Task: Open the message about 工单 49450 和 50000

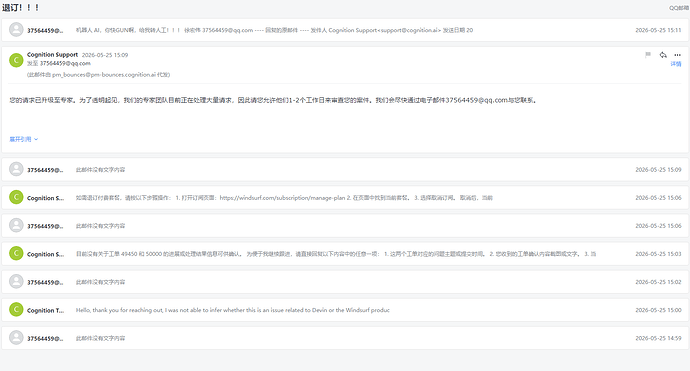Action: (x=345, y=254)
